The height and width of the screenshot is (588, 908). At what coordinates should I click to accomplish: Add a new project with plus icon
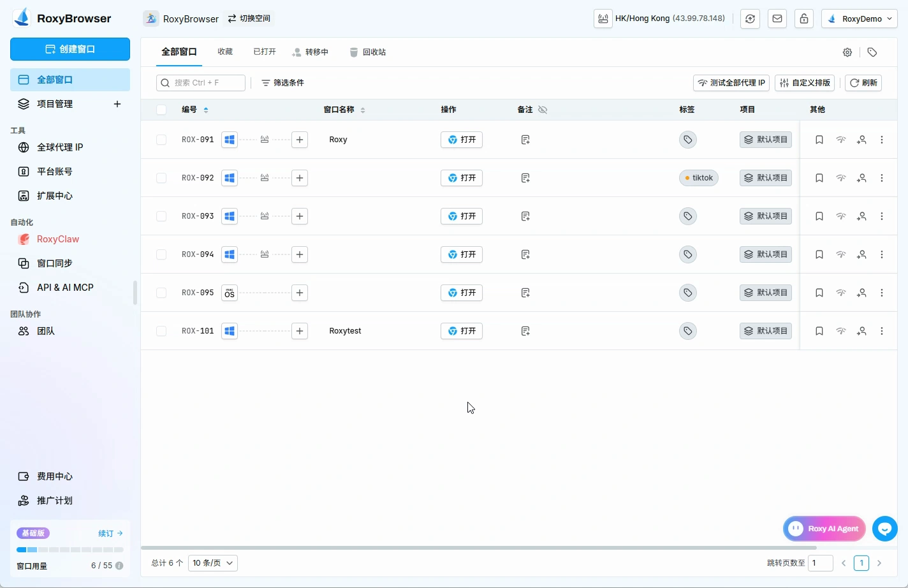click(x=117, y=104)
